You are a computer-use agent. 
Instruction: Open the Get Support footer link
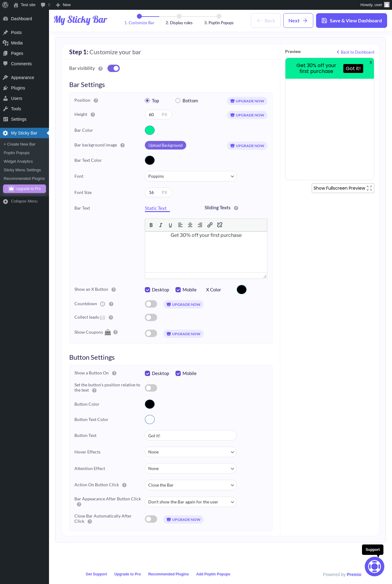96,574
